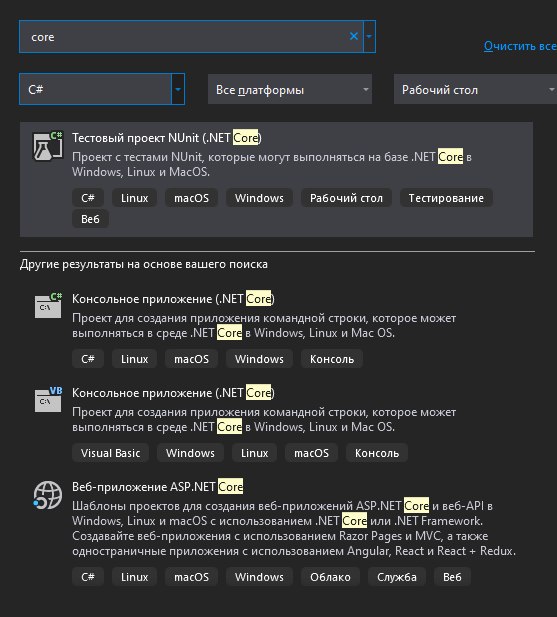This screenshot has height=617, width=557.
Task: Click the macOS tag under VB console application
Action: [312, 453]
